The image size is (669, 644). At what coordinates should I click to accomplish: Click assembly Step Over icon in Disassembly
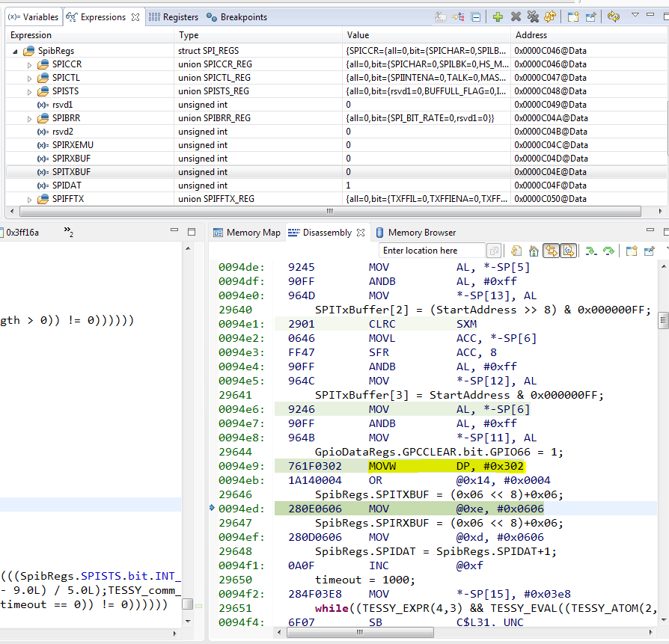pos(608,251)
